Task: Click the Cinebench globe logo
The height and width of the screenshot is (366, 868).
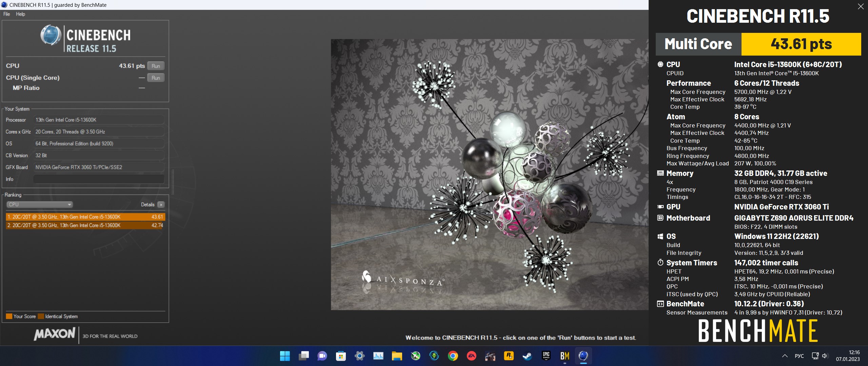Action: (51, 35)
